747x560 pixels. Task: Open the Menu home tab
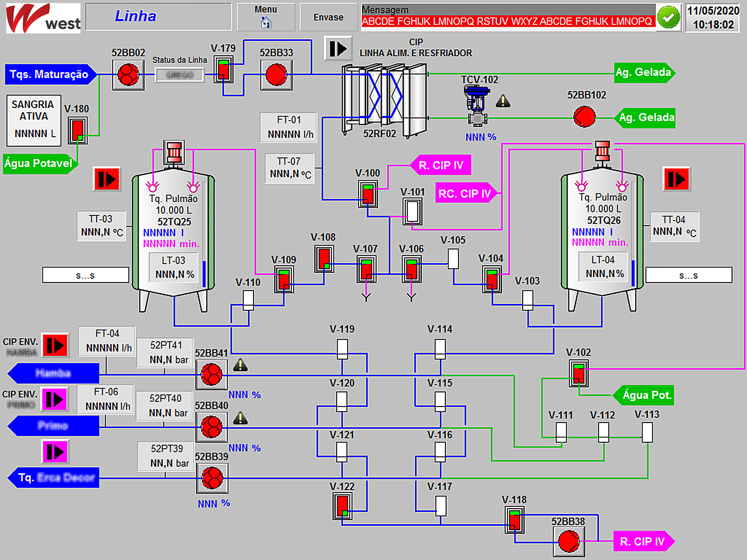point(266,17)
